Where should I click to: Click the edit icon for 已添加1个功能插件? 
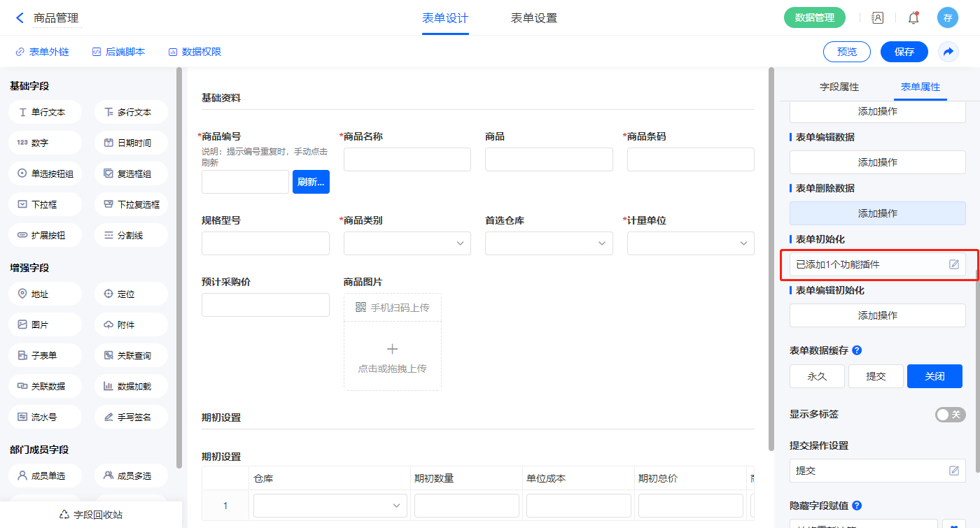(x=953, y=264)
